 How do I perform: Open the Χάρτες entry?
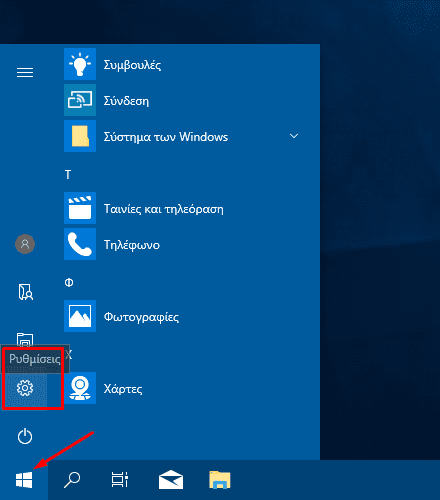coord(123,389)
